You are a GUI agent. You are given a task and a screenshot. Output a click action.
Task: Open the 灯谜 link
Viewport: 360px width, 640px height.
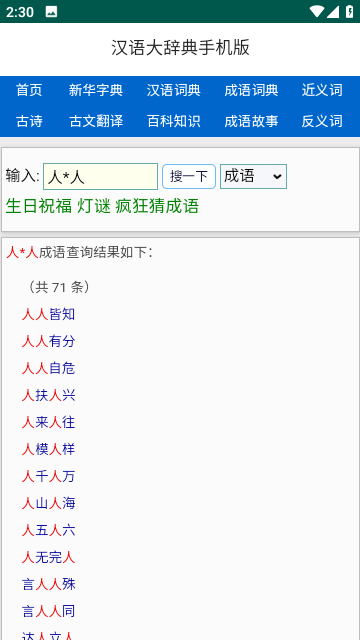tap(94, 206)
